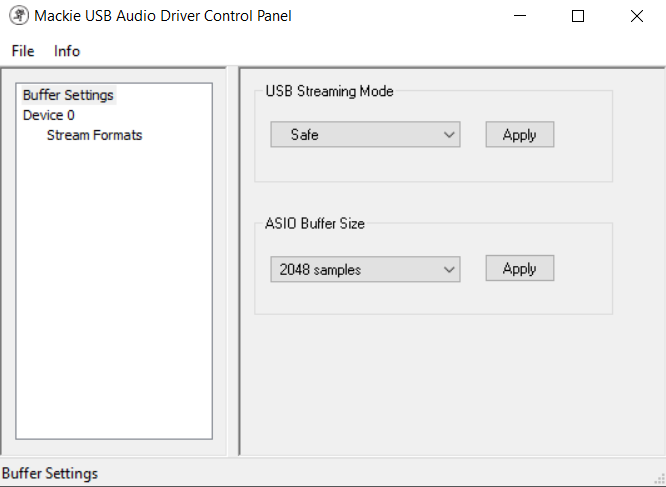Open the 2048 samples buffer size dropdown
This screenshot has width=666, height=487.
pyautogui.click(x=365, y=269)
